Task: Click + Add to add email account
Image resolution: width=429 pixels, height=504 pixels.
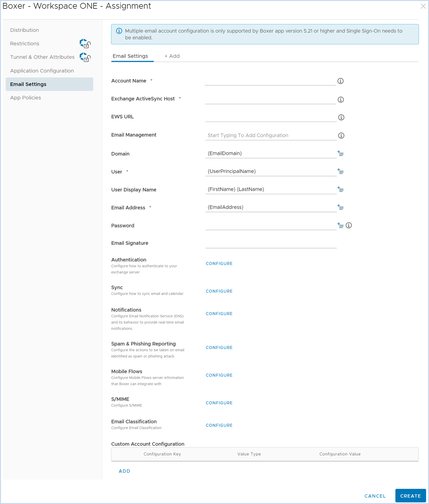Action: pyautogui.click(x=172, y=56)
